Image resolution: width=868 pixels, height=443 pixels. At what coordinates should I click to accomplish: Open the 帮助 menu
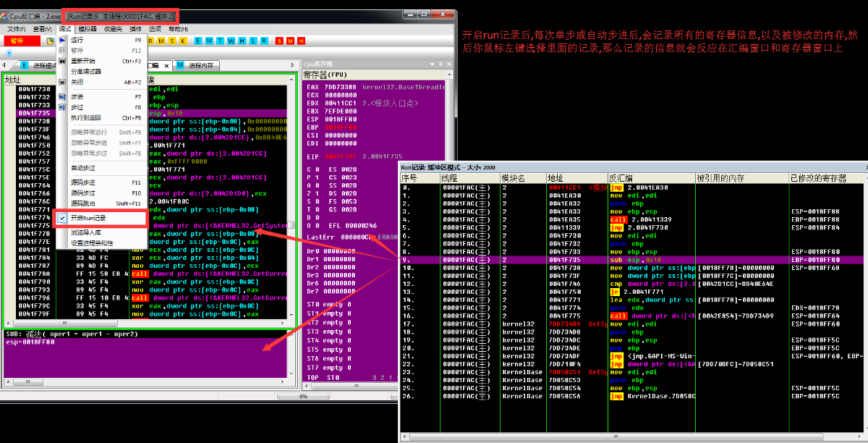point(178,29)
